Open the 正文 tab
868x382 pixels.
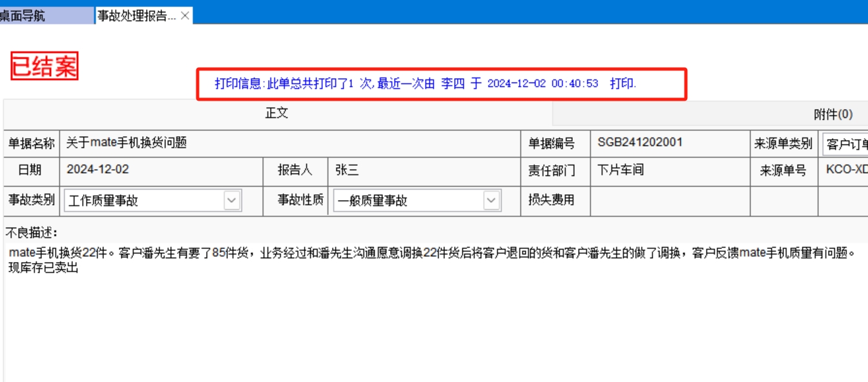point(277,114)
